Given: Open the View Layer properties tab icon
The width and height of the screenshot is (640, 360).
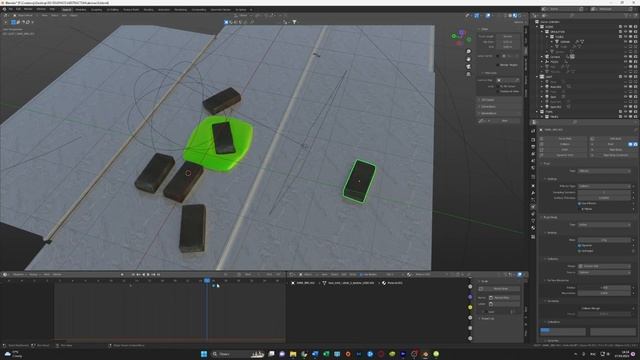Looking at the screenshot, I should 533,154.
